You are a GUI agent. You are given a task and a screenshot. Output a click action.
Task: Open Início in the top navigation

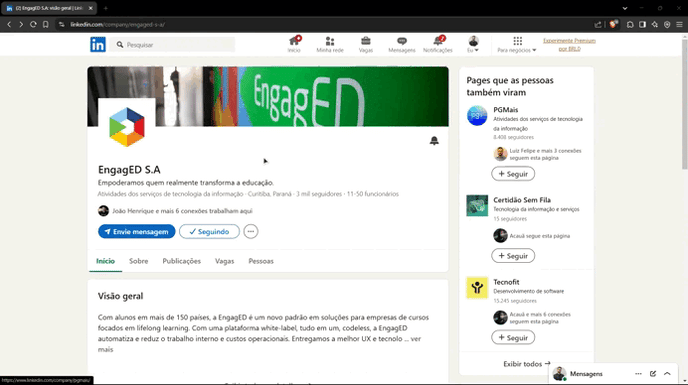(294, 44)
